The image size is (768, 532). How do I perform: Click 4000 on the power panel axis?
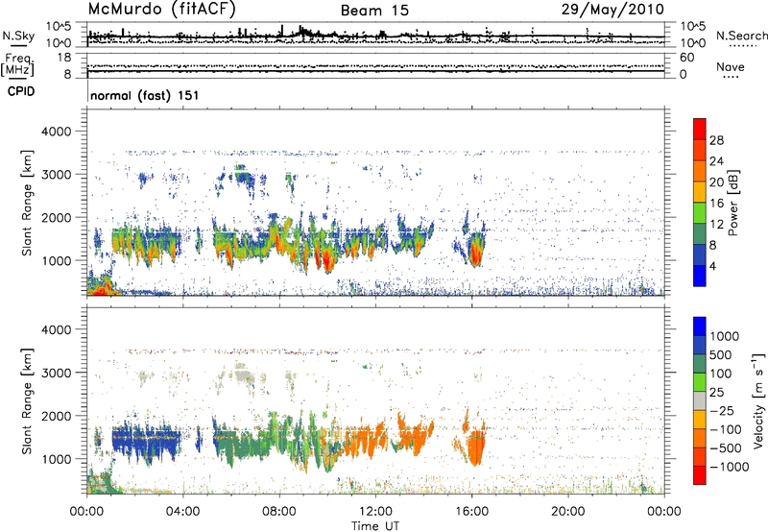click(56, 132)
